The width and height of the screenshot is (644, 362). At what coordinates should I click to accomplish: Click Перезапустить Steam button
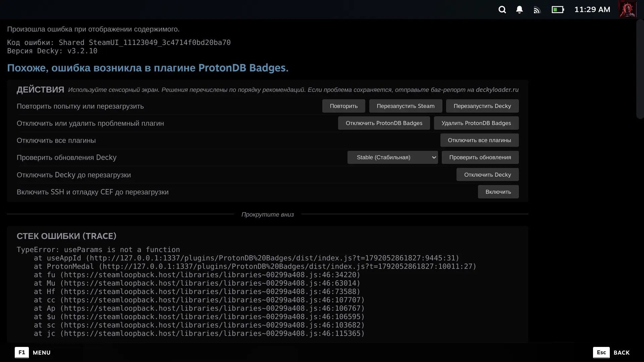(x=406, y=106)
